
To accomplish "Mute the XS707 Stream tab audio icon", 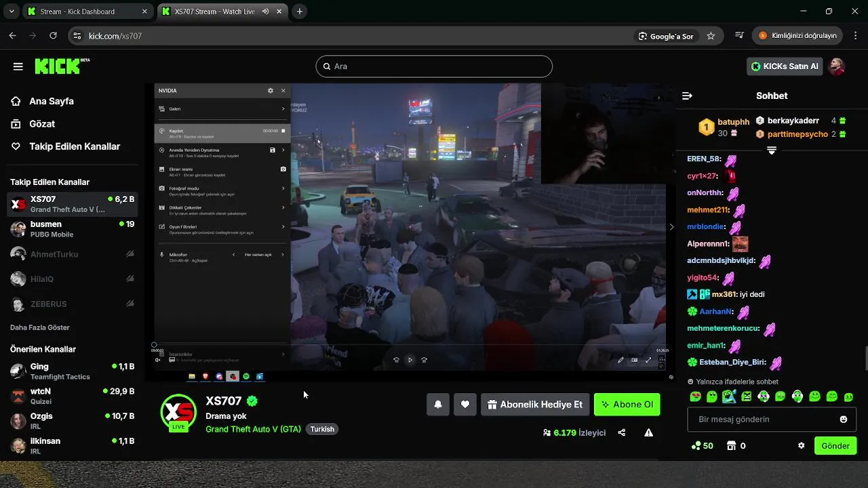I will tap(265, 12).
